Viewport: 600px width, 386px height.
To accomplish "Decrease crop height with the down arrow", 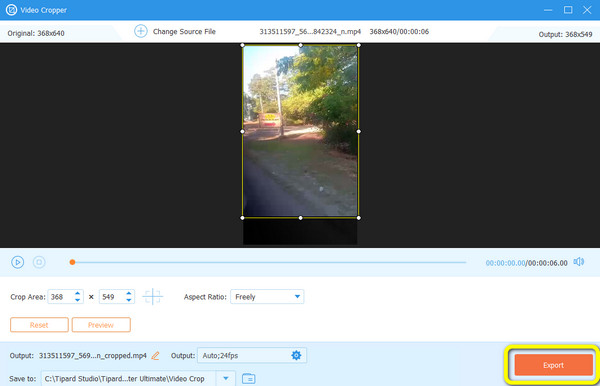I will (x=129, y=300).
